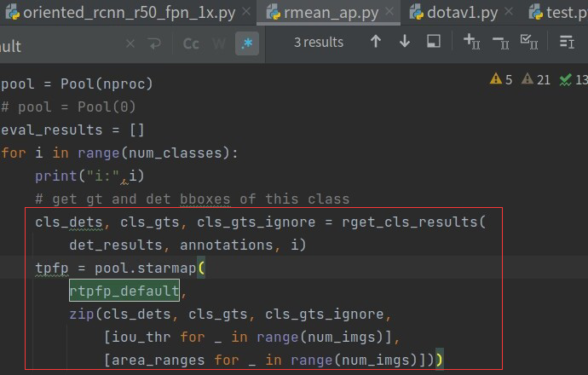
Task: Click rget_cls_results function name
Action: point(409,222)
